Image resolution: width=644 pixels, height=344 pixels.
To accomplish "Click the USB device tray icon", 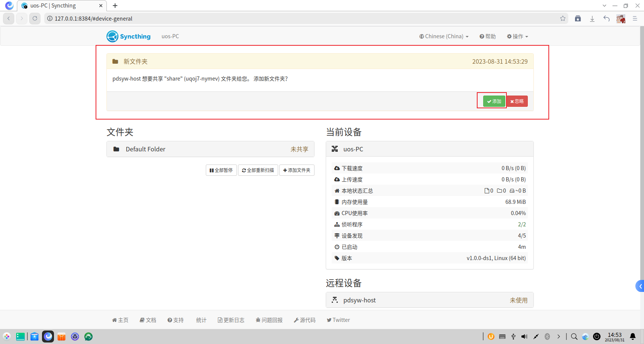I will pos(514,337).
